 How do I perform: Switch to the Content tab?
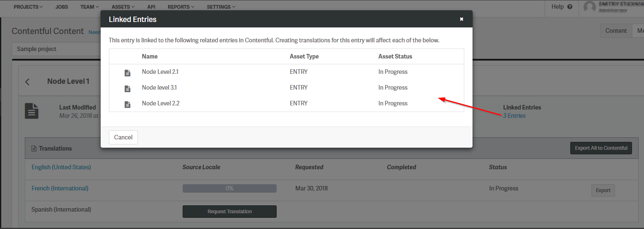click(x=616, y=31)
